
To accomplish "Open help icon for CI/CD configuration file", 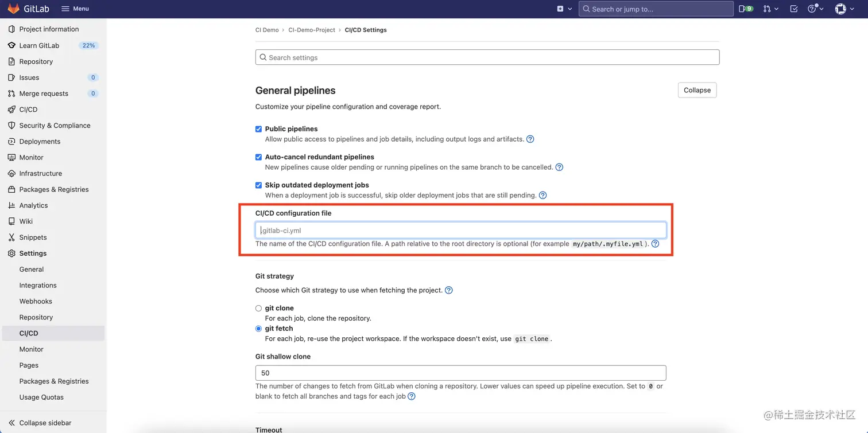I will [x=655, y=244].
